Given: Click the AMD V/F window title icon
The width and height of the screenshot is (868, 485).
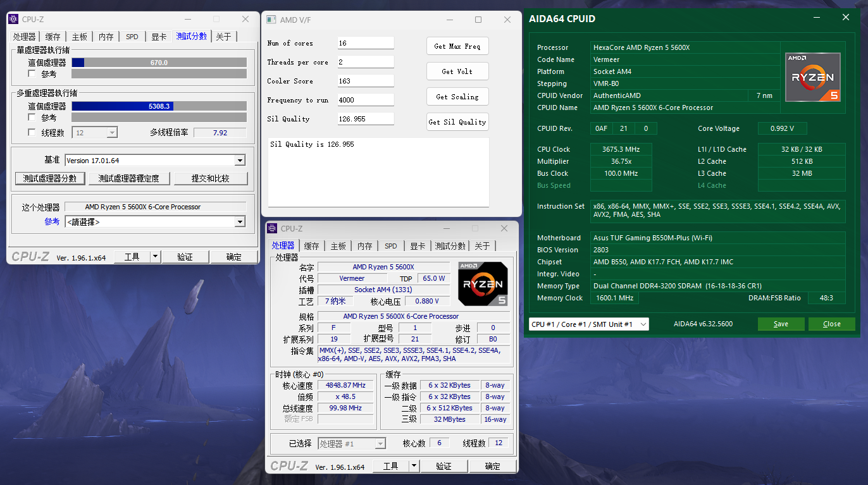Looking at the screenshot, I should [x=270, y=20].
